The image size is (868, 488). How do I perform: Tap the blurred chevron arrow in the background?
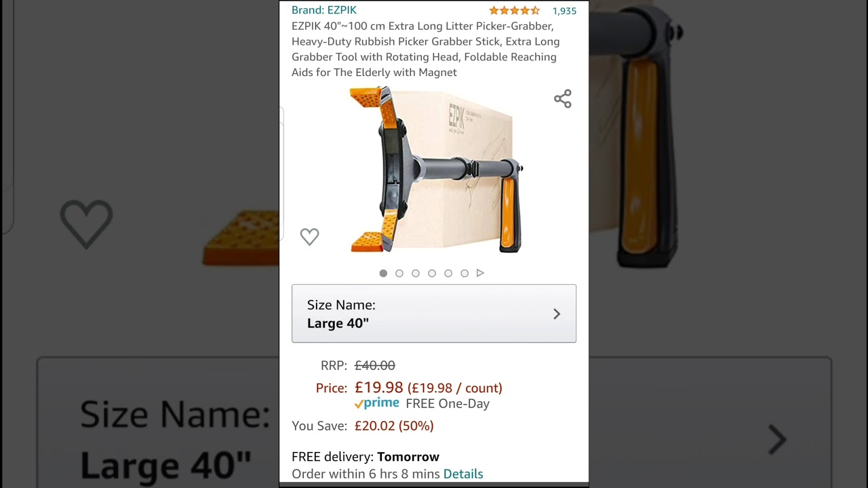coord(778,440)
